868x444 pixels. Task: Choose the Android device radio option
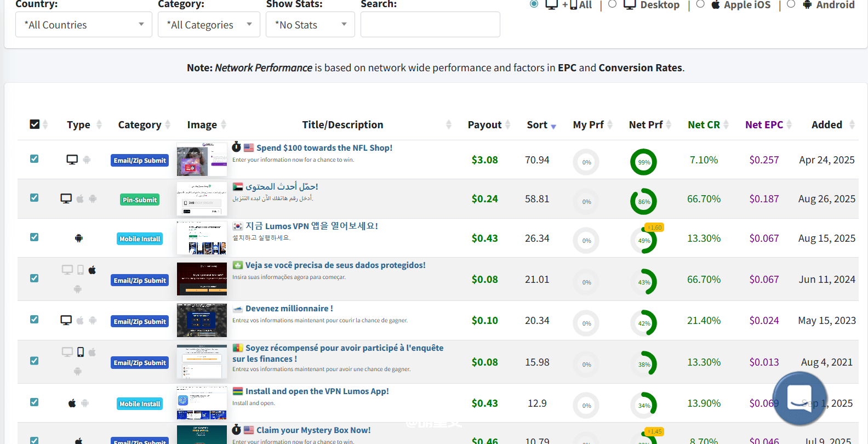pos(791,4)
